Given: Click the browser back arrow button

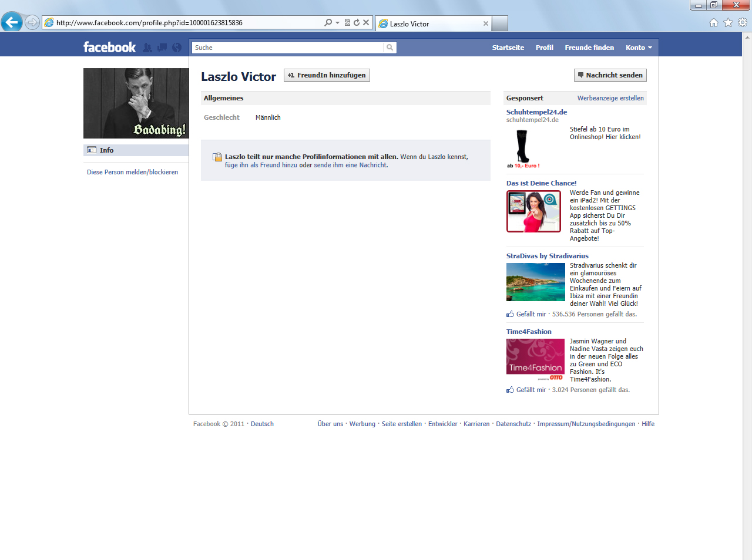Looking at the screenshot, I should (x=12, y=22).
